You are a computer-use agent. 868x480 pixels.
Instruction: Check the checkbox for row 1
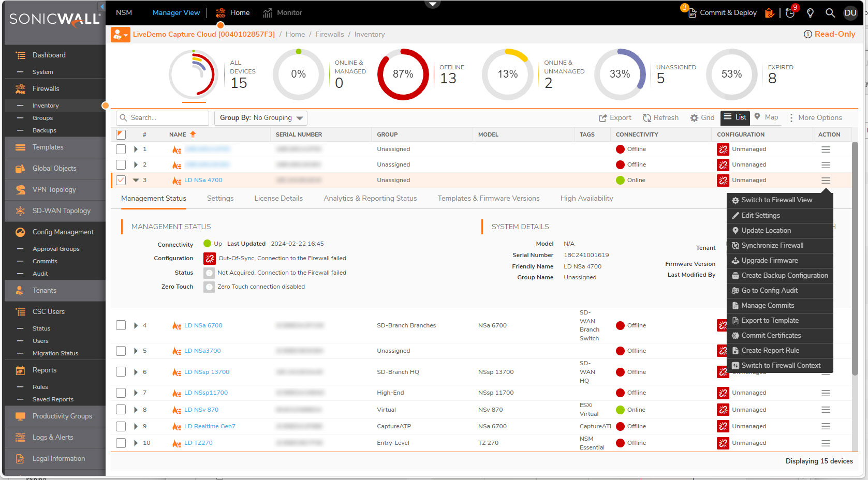click(x=121, y=149)
